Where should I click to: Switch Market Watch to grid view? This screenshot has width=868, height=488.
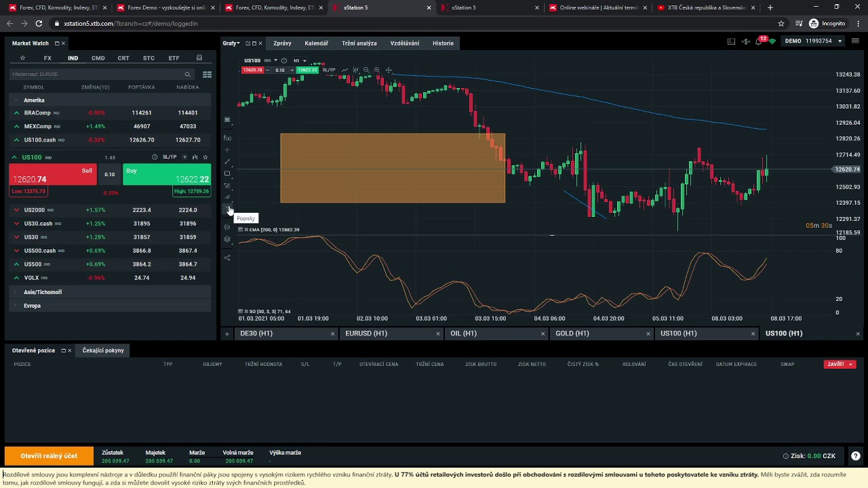pyautogui.click(x=207, y=75)
